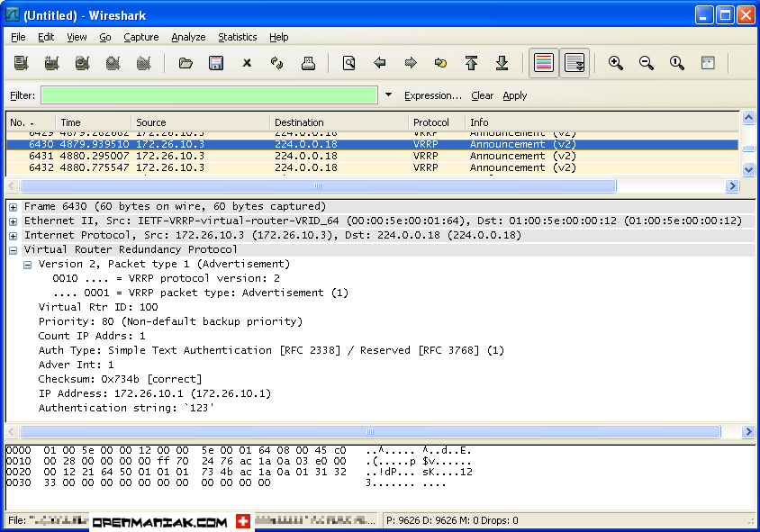Open the Statistics menu

[238, 37]
